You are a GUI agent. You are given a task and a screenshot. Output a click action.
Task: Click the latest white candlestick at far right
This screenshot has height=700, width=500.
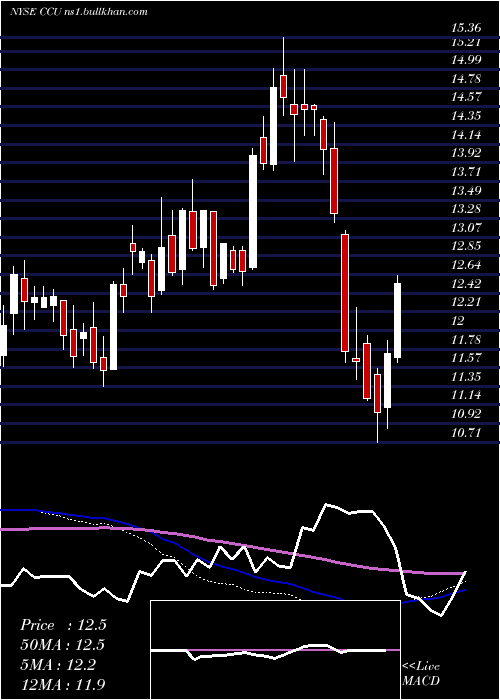[x=397, y=320]
